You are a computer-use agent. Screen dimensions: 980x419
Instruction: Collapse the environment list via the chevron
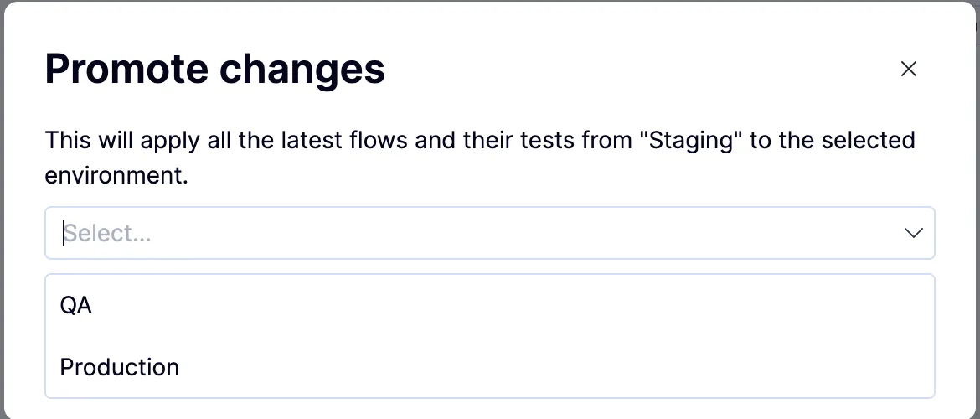point(913,233)
